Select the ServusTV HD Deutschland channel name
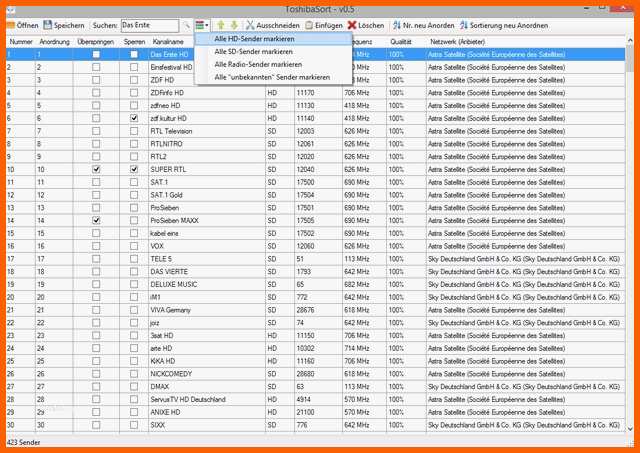 pos(188,400)
